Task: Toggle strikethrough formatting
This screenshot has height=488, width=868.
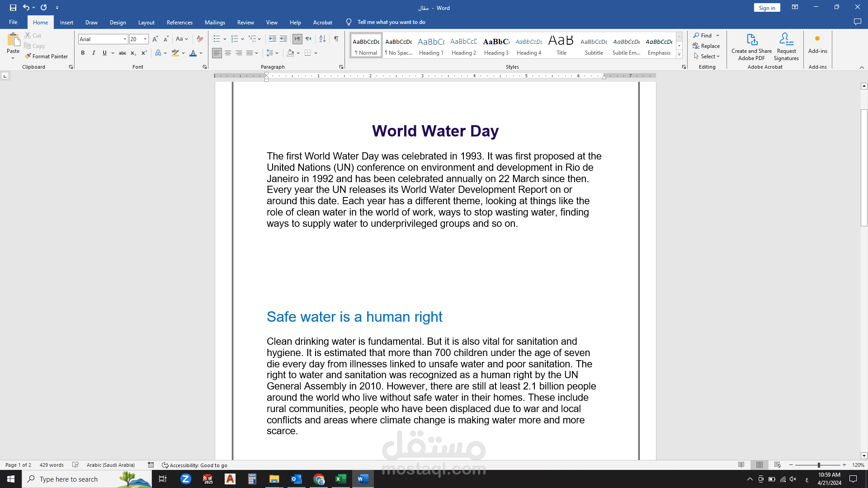Action: click(x=123, y=53)
